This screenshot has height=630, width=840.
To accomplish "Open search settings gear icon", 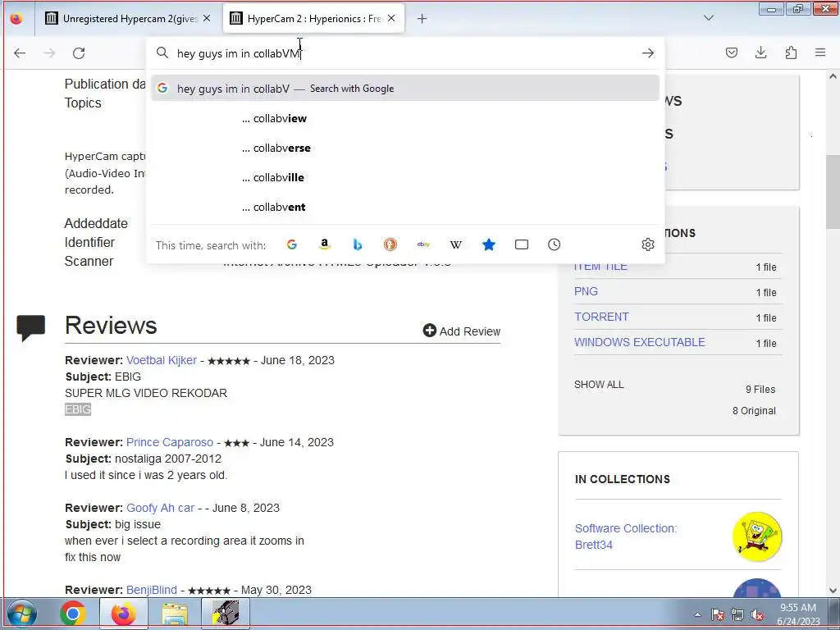I will 648,244.
